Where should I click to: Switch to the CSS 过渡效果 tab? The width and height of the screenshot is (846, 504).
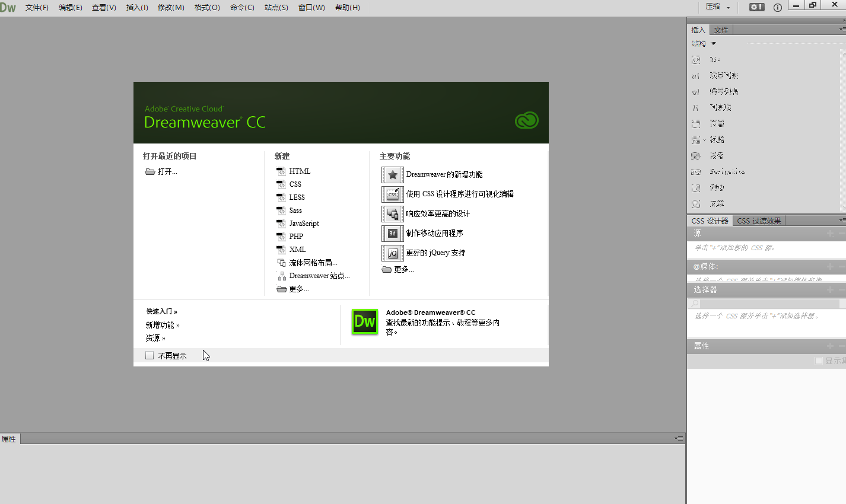pos(758,220)
